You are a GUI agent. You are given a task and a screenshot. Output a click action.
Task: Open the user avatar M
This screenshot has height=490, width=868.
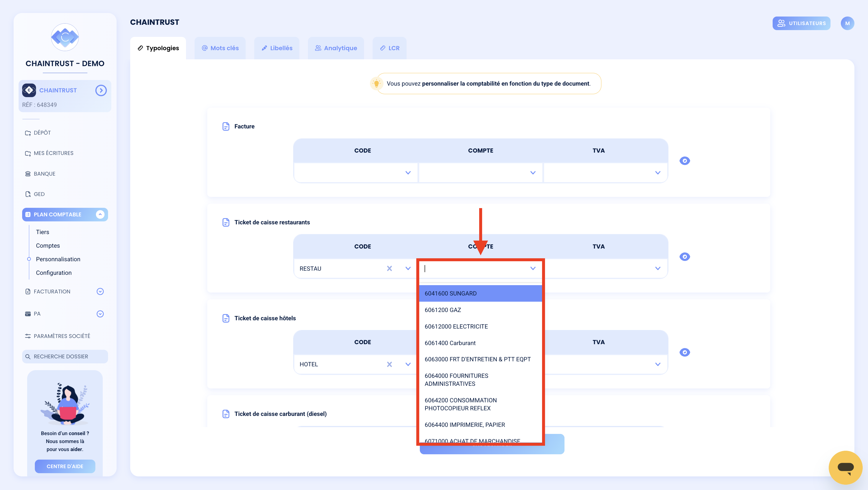[847, 23]
